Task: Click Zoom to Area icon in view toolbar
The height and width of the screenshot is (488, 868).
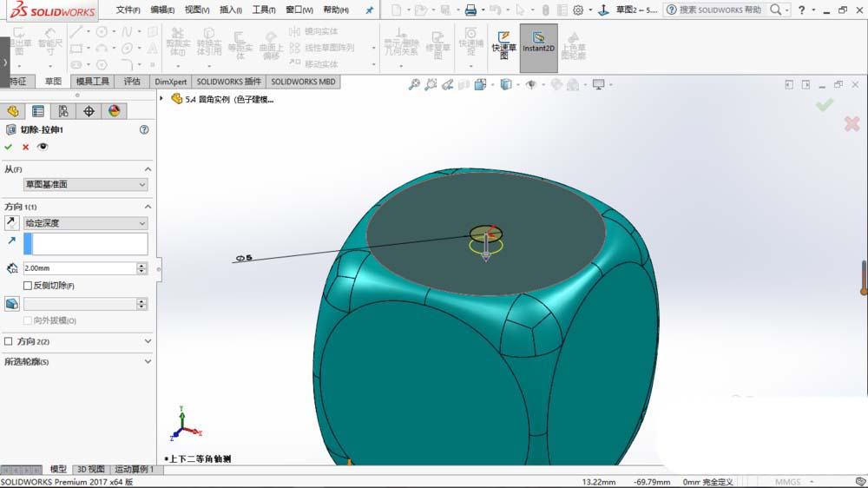Action: [x=431, y=84]
